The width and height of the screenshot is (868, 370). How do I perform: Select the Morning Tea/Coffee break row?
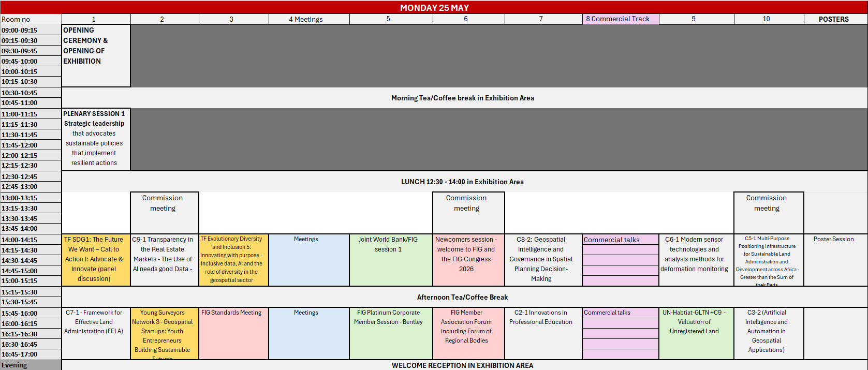tap(462, 98)
